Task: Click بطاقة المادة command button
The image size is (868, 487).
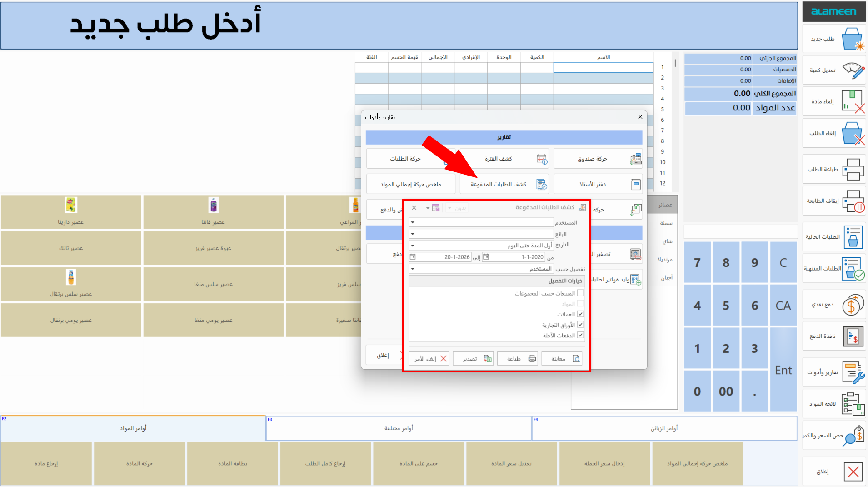Action: click(232, 463)
